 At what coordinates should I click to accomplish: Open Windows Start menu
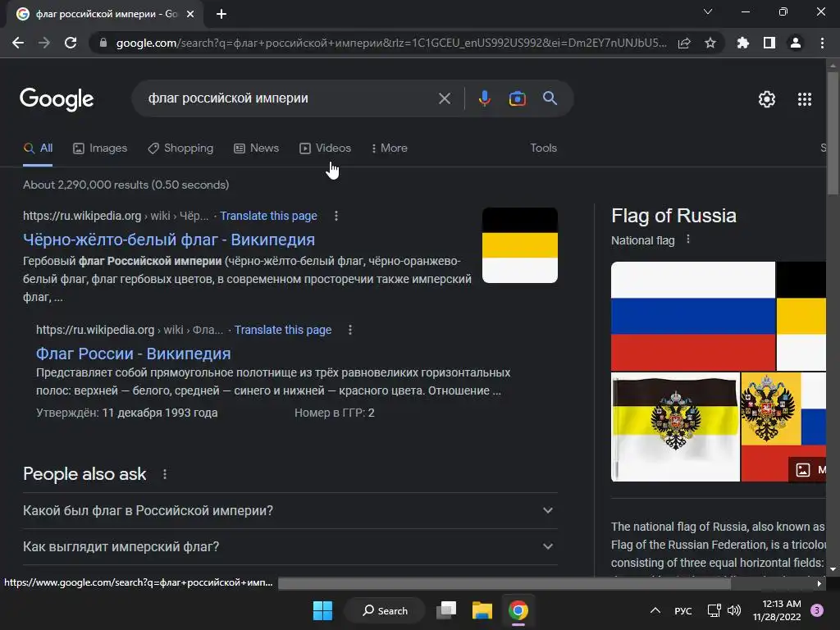click(322, 610)
